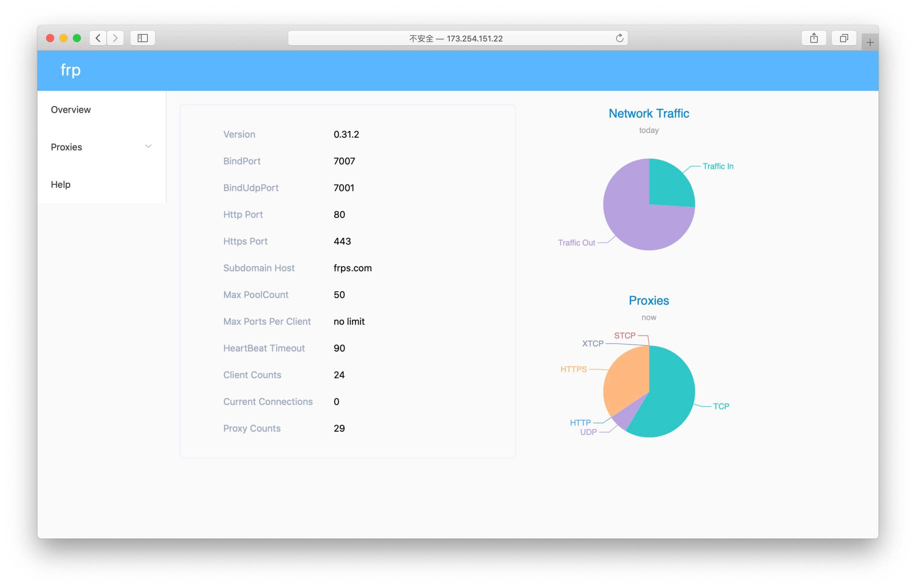Click the Network Traffic chart title

tap(649, 113)
